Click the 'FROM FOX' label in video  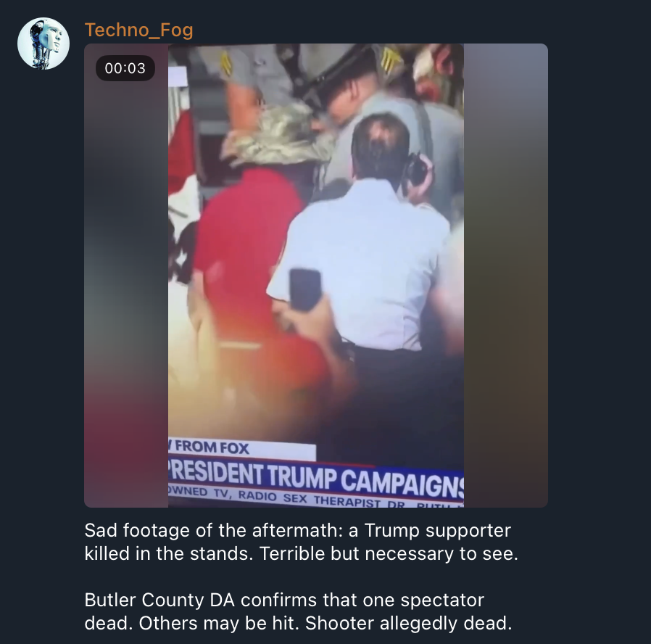click(x=212, y=447)
